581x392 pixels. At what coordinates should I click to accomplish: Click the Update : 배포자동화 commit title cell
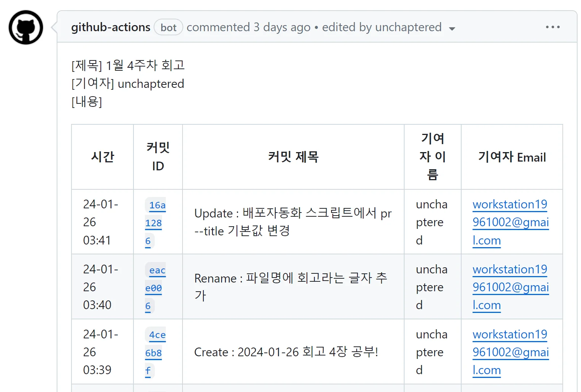pos(293,222)
